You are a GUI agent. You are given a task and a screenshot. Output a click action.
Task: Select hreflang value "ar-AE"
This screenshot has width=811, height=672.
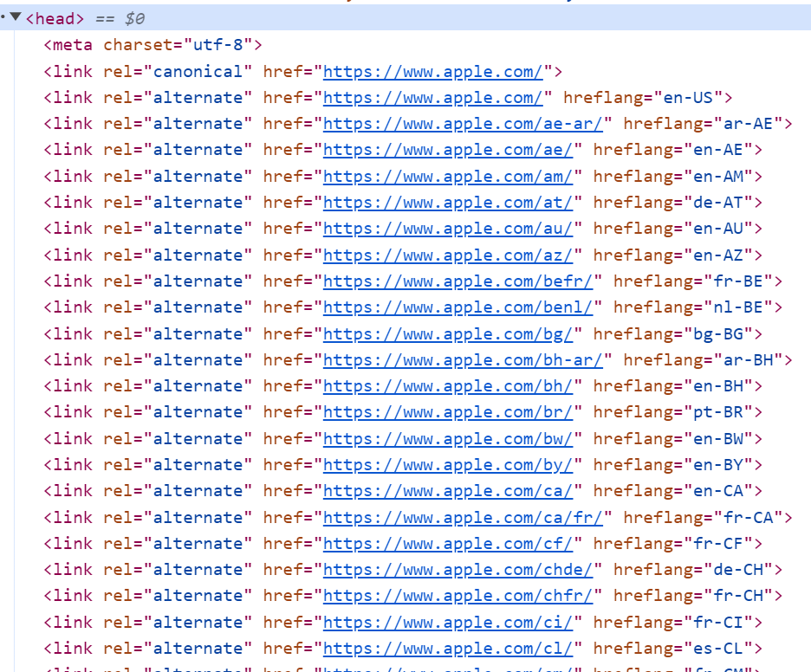click(748, 124)
